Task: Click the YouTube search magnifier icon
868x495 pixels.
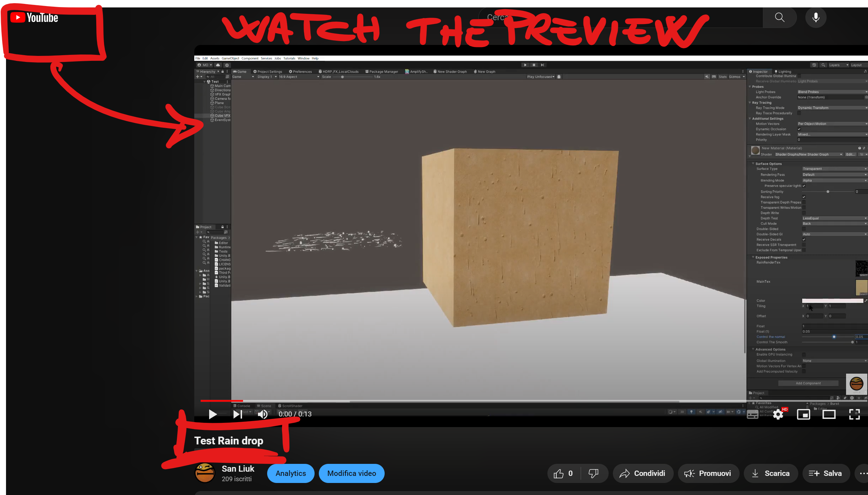Action: pyautogui.click(x=780, y=17)
